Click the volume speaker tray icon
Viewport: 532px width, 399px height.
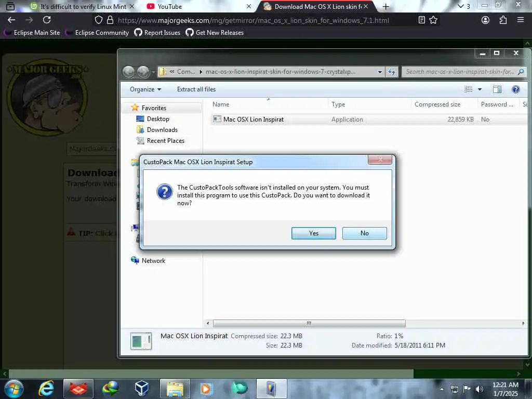(x=479, y=389)
